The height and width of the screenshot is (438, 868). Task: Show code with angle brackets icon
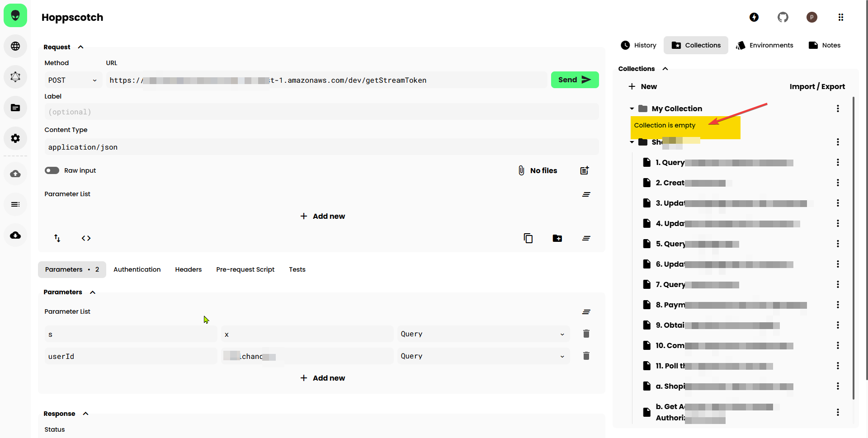(x=86, y=238)
